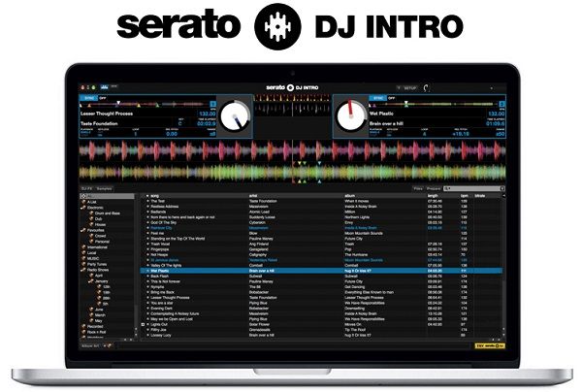
Task: Open the DJ-FX panel tab
Action: 86,188
